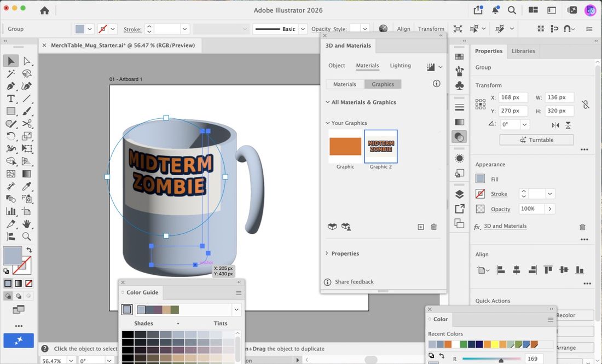Select the Pen tool
Image resolution: width=602 pixels, height=364 pixels.
point(11,86)
